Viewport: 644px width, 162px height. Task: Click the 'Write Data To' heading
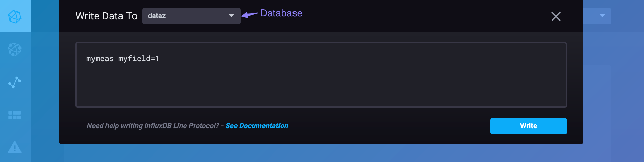tap(106, 16)
